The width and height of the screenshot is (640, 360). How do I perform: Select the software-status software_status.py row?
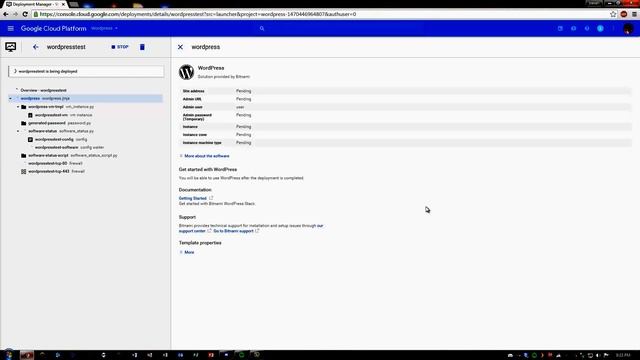(x=61, y=131)
